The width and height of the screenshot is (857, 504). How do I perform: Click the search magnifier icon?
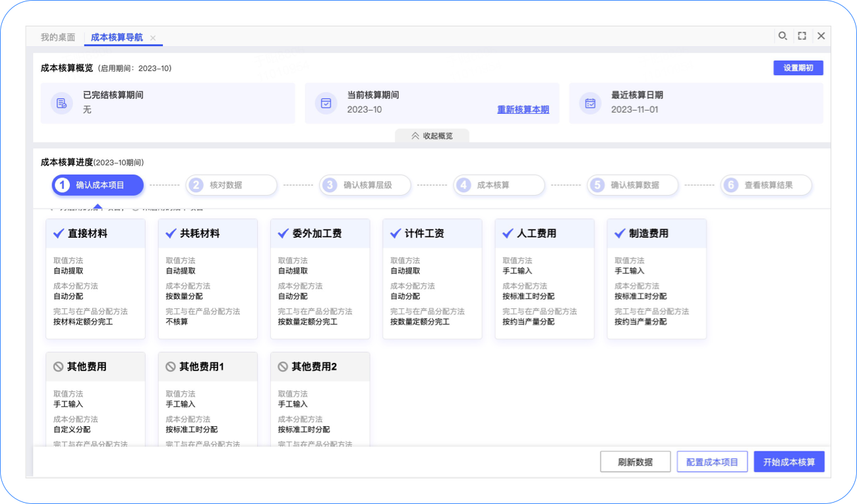coord(783,36)
